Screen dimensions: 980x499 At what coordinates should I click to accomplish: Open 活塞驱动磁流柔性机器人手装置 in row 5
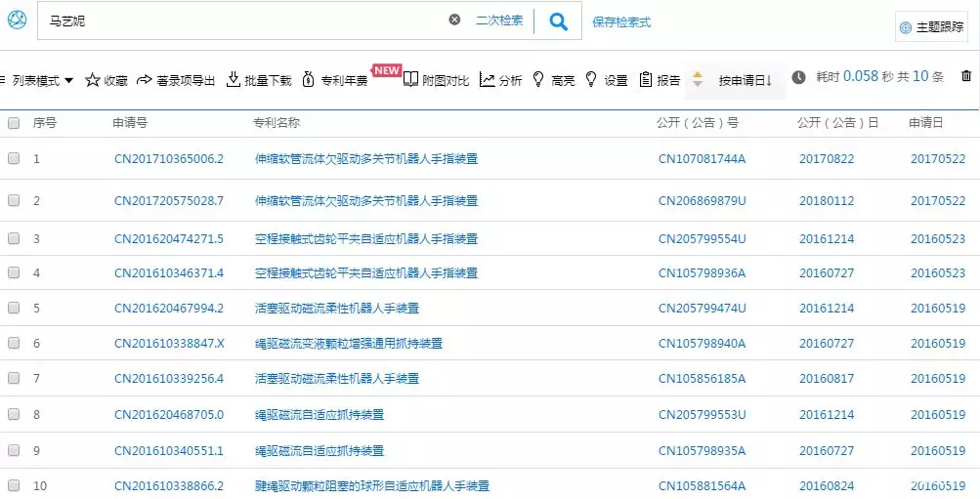click(337, 308)
